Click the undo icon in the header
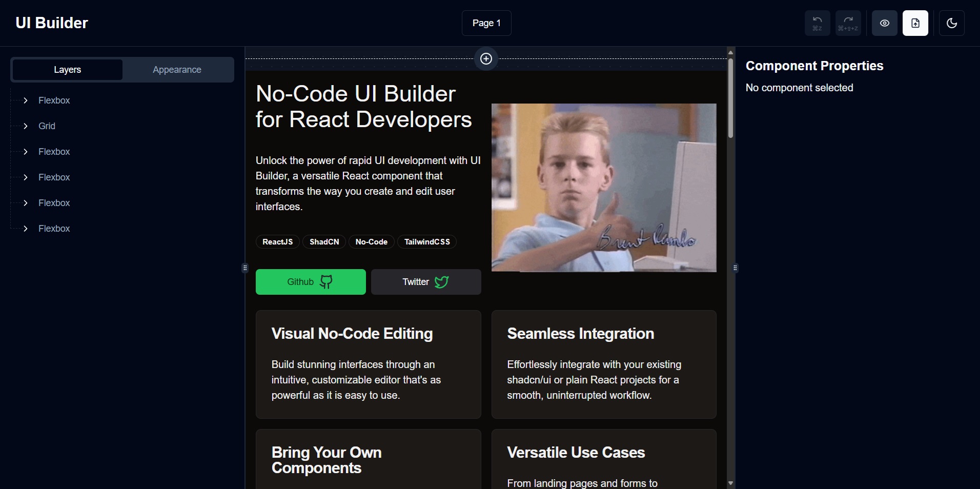The height and width of the screenshot is (489, 980). click(x=817, y=23)
